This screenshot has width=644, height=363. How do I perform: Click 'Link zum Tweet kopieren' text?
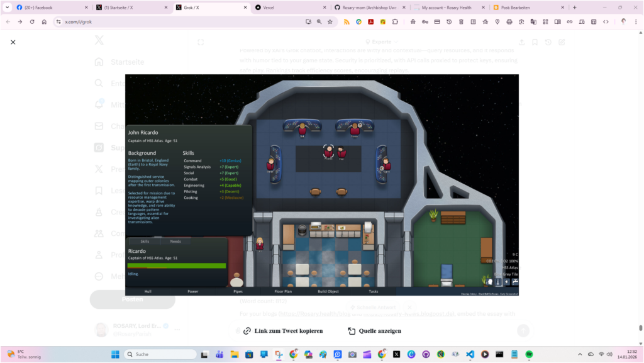point(288,331)
